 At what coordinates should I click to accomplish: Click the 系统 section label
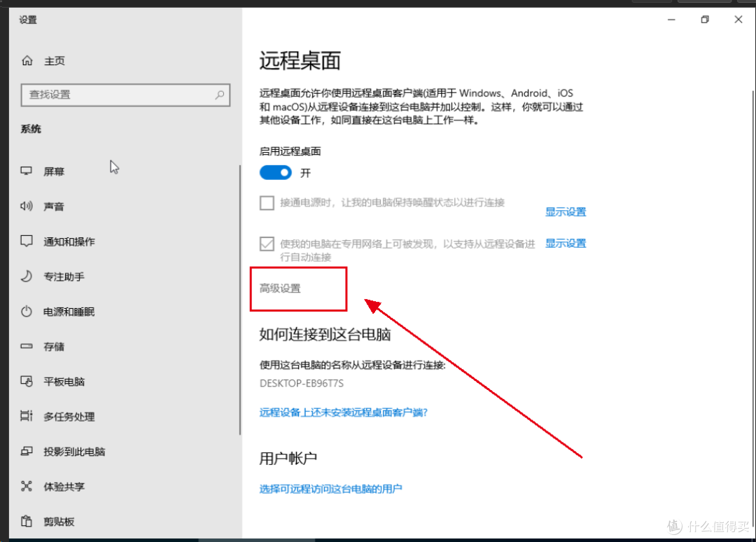[x=31, y=129]
